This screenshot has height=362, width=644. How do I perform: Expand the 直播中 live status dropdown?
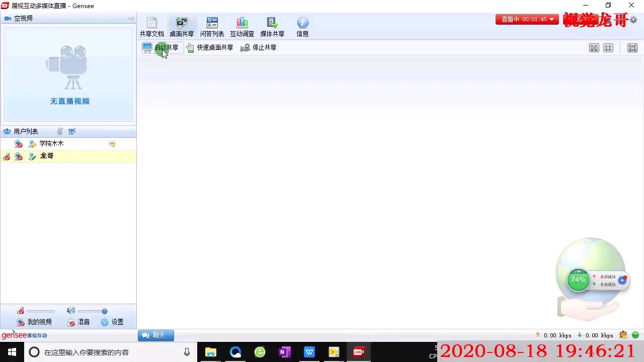tap(552, 20)
